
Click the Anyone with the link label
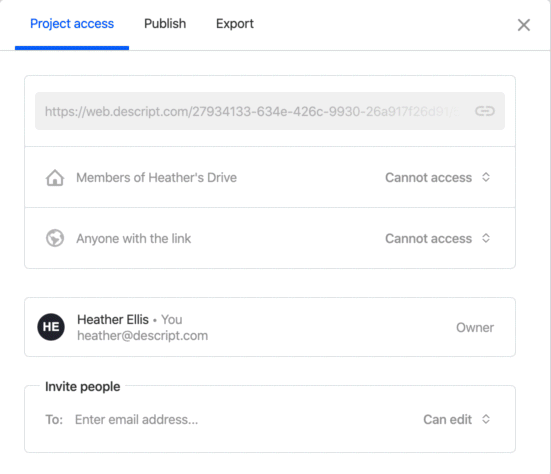point(134,238)
